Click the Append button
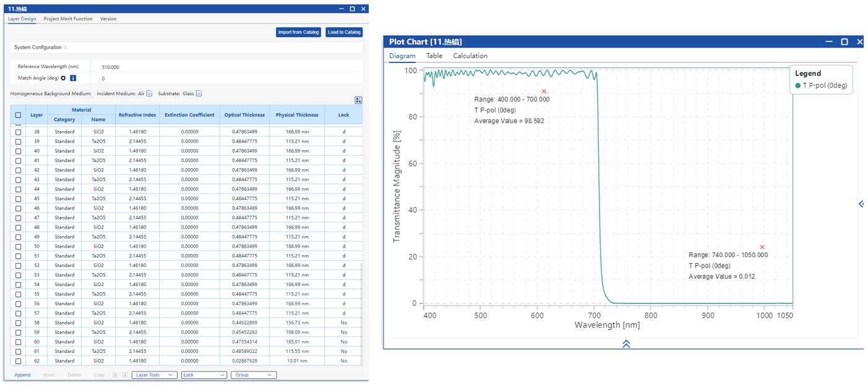Viewport: 868px width, 385px height. (22, 375)
